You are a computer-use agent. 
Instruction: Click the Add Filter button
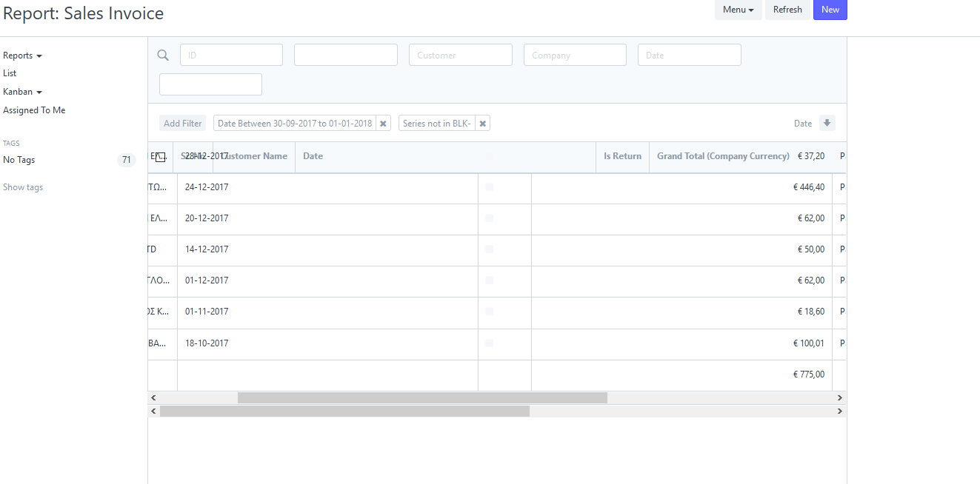click(182, 123)
